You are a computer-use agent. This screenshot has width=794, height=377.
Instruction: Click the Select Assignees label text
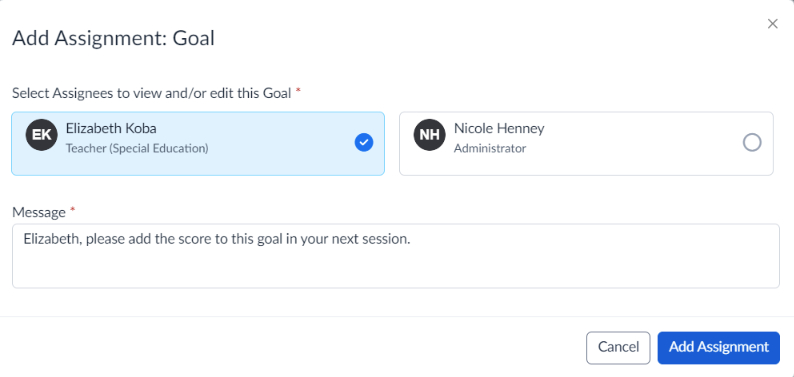(x=151, y=94)
